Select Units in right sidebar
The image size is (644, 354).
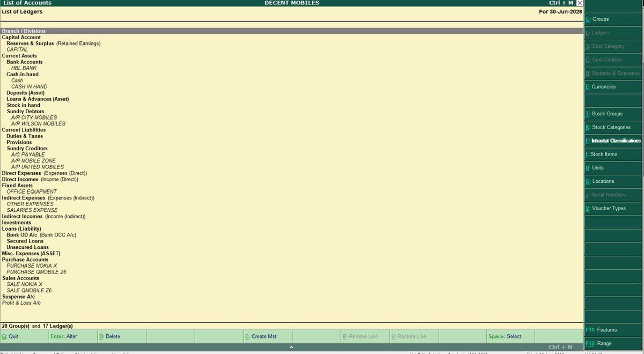tap(614, 168)
